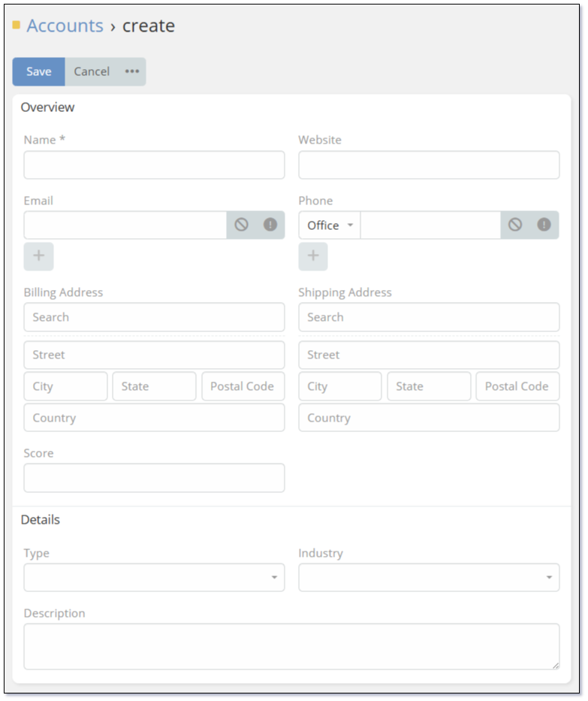Focus the Phone number input field
Image resolution: width=588 pixels, height=701 pixels.
pos(430,225)
